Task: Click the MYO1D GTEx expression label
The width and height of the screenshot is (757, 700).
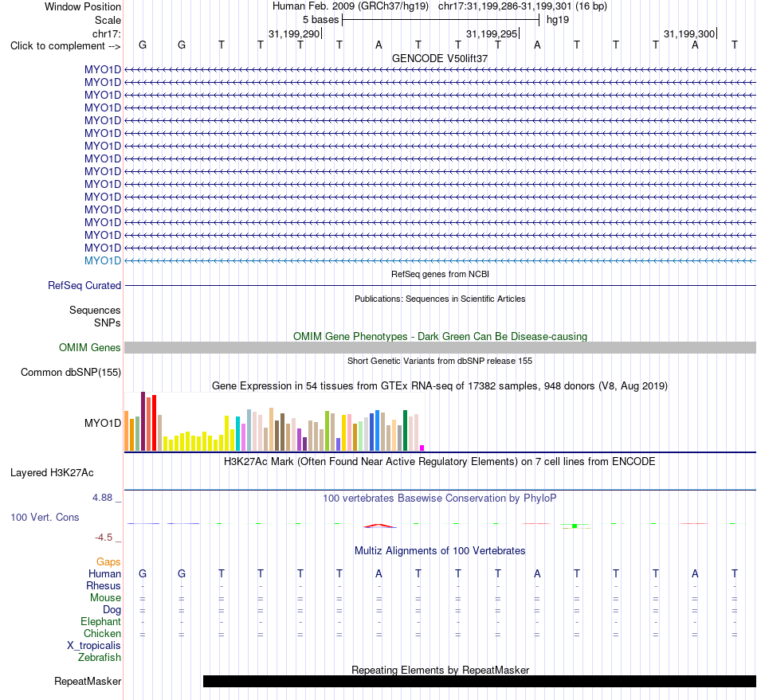Action: click(102, 423)
